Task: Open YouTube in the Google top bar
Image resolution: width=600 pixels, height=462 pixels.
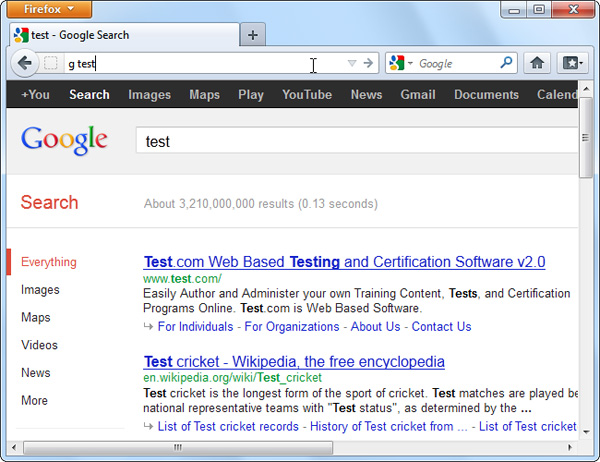Action: point(307,95)
